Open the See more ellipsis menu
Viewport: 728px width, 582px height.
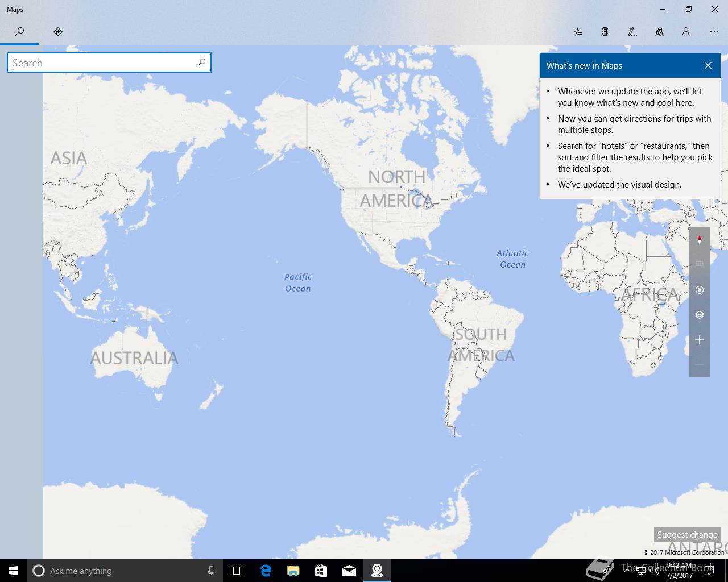pyautogui.click(x=714, y=32)
